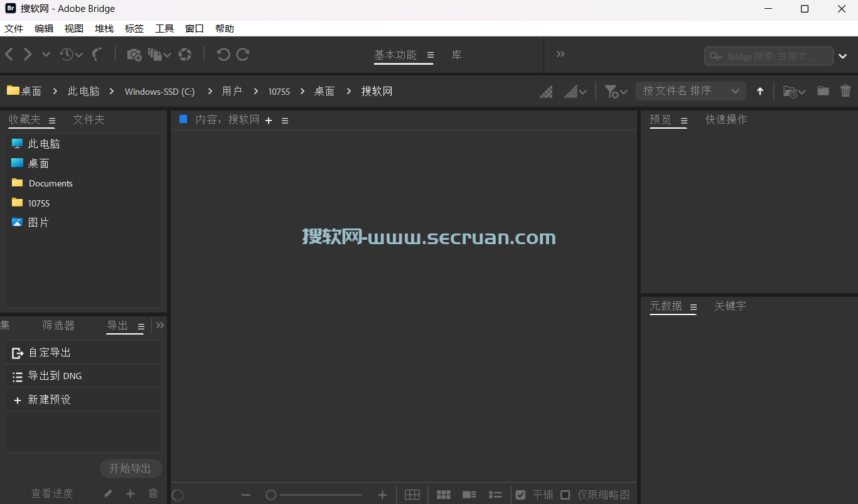Image resolution: width=858 pixels, height=504 pixels.
Task: Click 此电脑 in the path breadcrumb
Action: click(83, 91)
